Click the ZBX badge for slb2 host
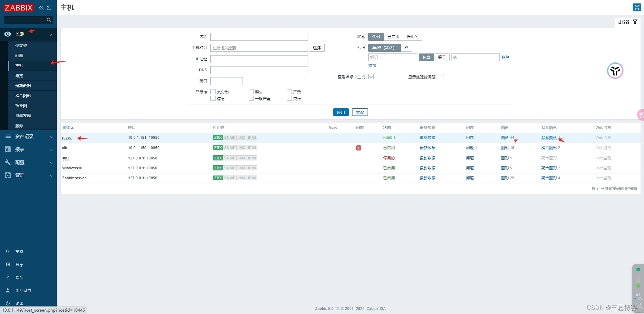 tap(218, 158)
